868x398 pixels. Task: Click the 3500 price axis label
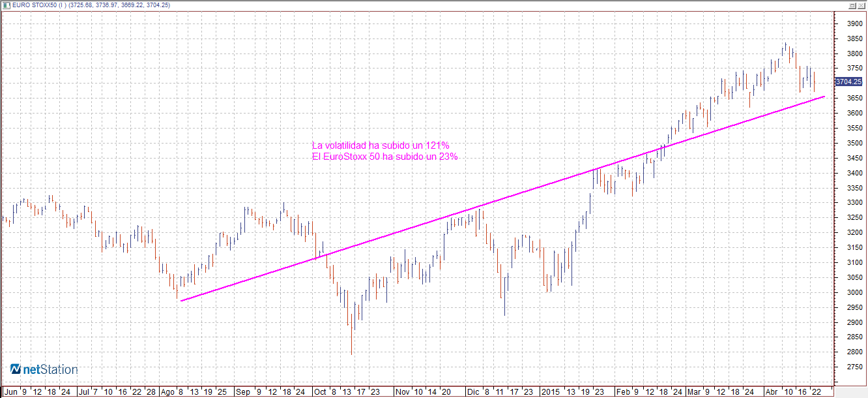(854, 143)
